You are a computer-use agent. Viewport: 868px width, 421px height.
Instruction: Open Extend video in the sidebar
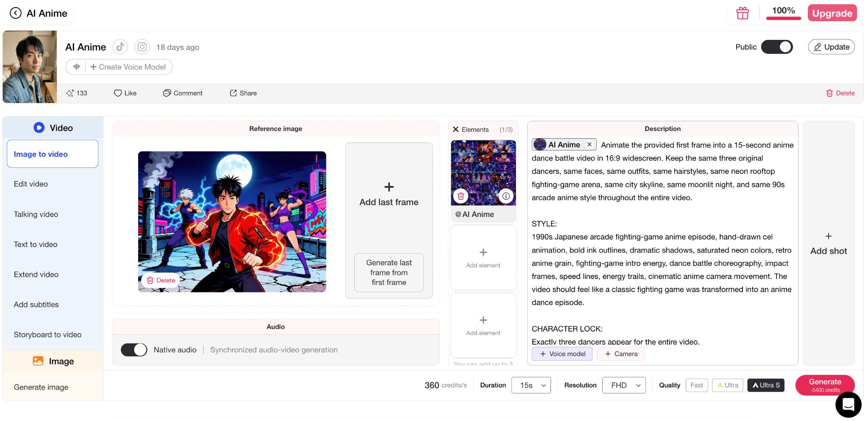(36, 274)
